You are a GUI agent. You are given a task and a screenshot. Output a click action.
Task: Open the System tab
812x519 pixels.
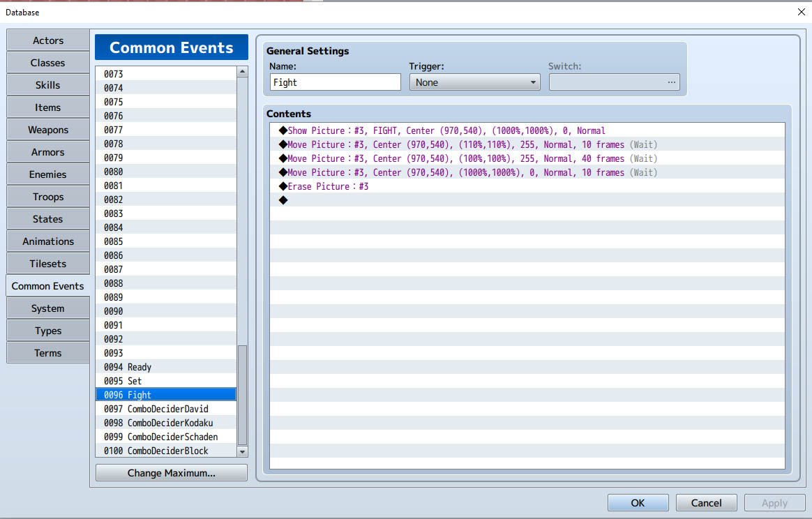[47, 308]
